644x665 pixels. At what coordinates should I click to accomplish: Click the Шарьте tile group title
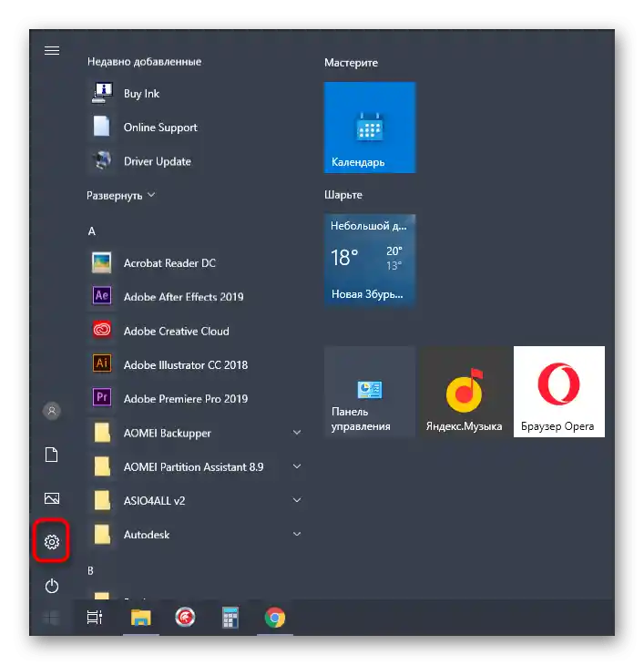(x=343, y=195)
